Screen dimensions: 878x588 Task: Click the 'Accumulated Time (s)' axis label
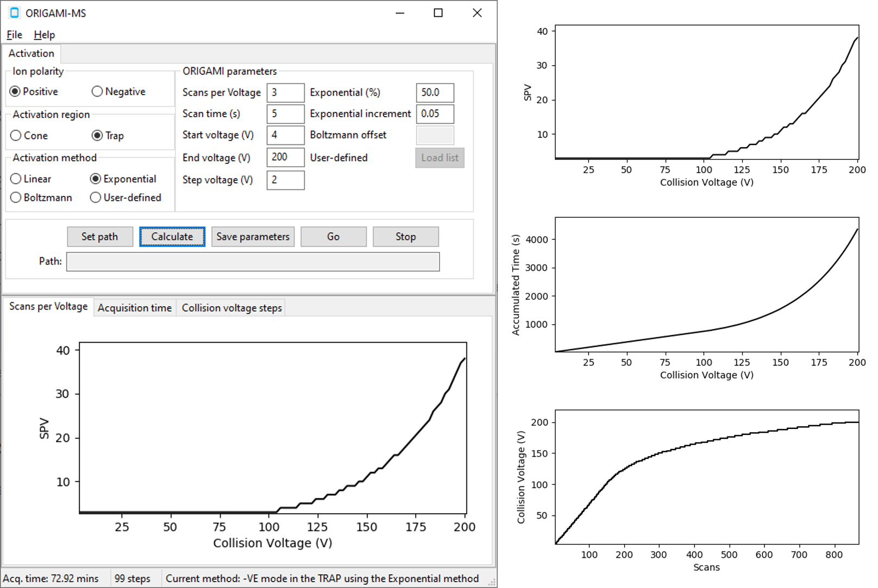point(516,284)
